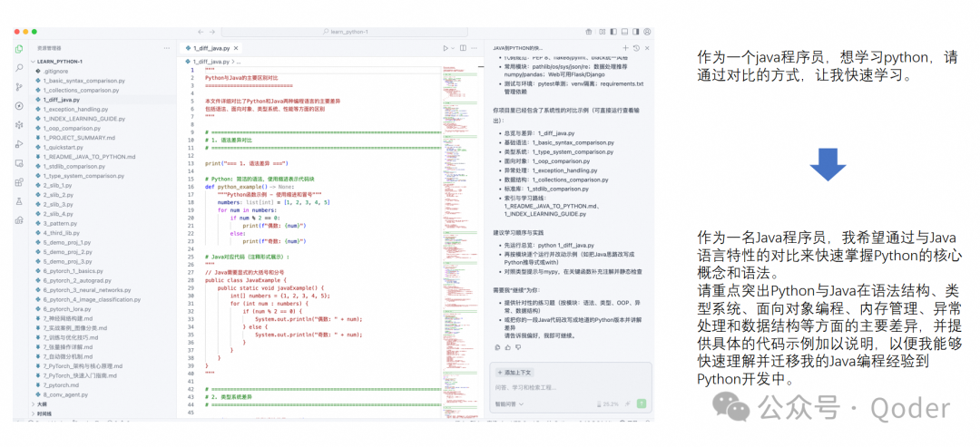This screenshot has width=980, height=447.
Task: Open 5_demo_proj_2.py in the explorer
Action: coord(67,251)
